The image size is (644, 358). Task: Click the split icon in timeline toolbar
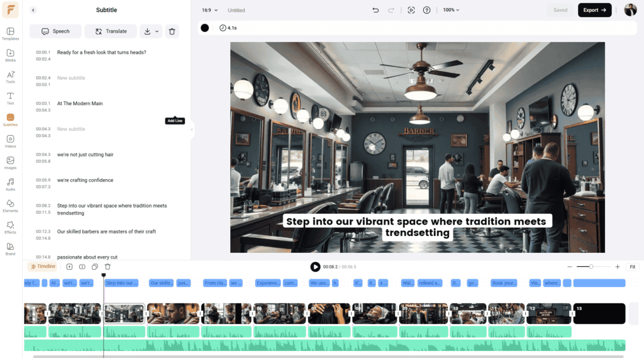[82, 267]
